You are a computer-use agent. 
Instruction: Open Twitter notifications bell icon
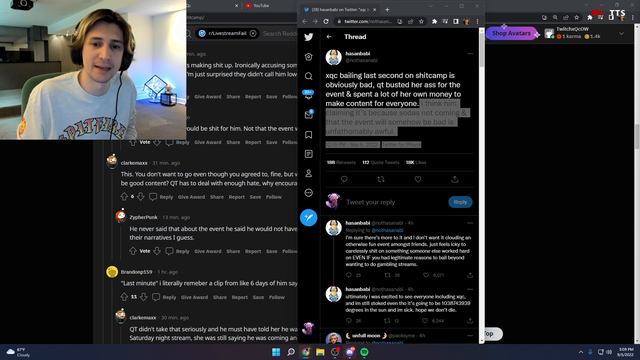coord(308,95)
